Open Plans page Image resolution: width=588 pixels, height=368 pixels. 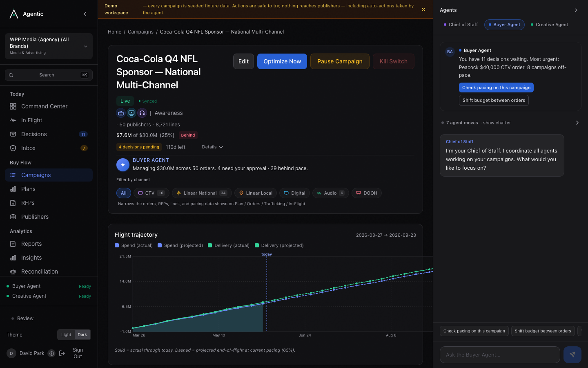(49, 189)
